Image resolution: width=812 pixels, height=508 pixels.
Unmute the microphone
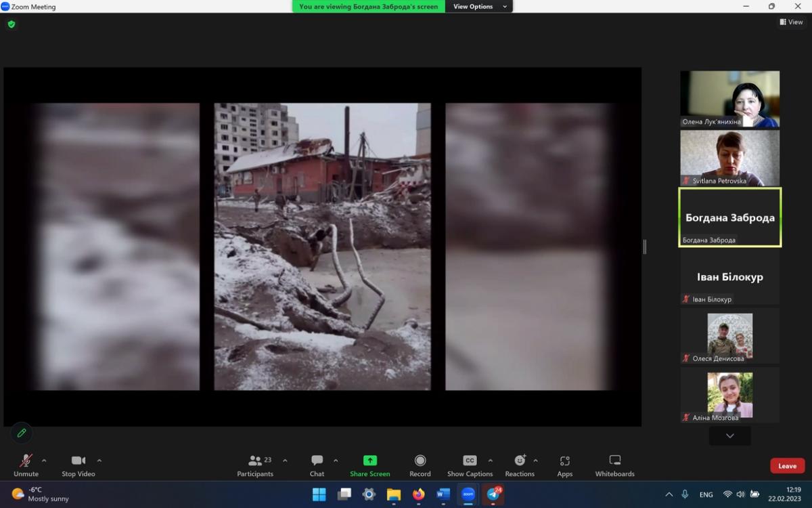(26, 465)
